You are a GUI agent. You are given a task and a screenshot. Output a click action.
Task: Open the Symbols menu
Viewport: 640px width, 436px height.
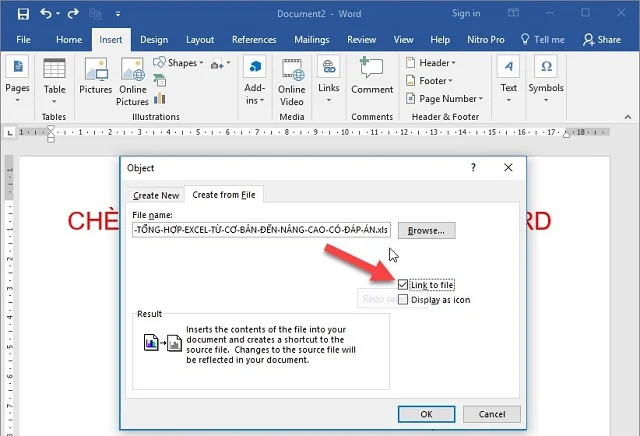546,79
